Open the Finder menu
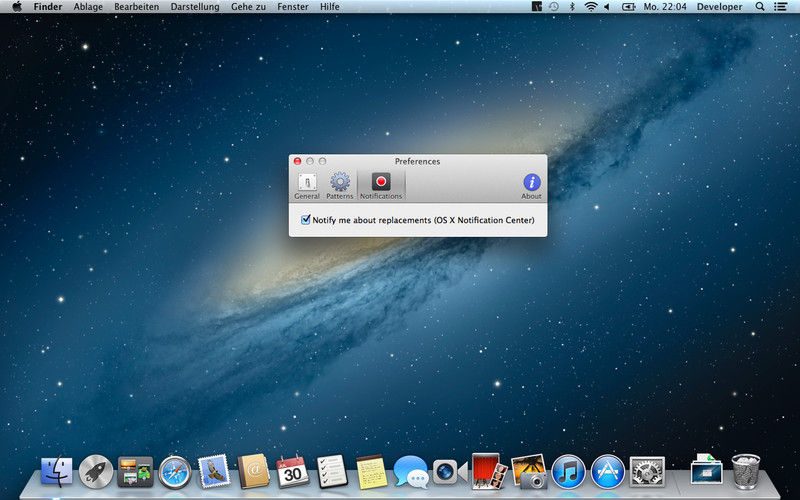 pos(47,7)
